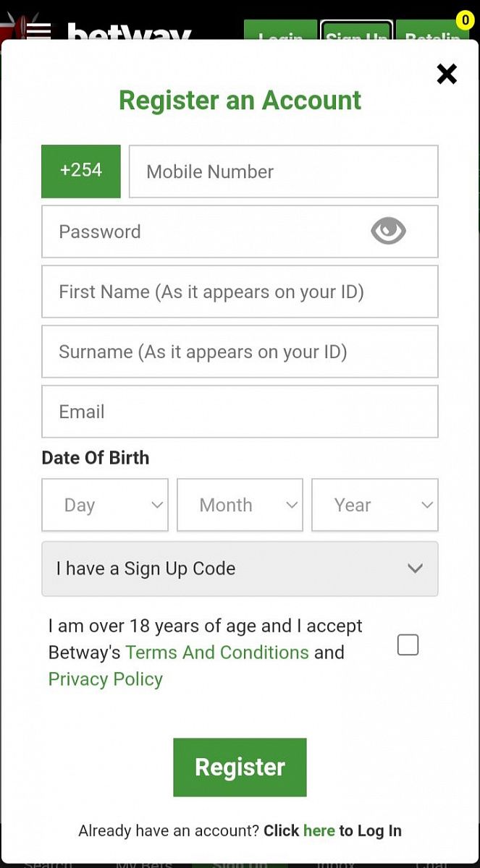Viewport: 480px width, 868px height.
Task: Open the Day dropdown
Action: pos(105,505)
